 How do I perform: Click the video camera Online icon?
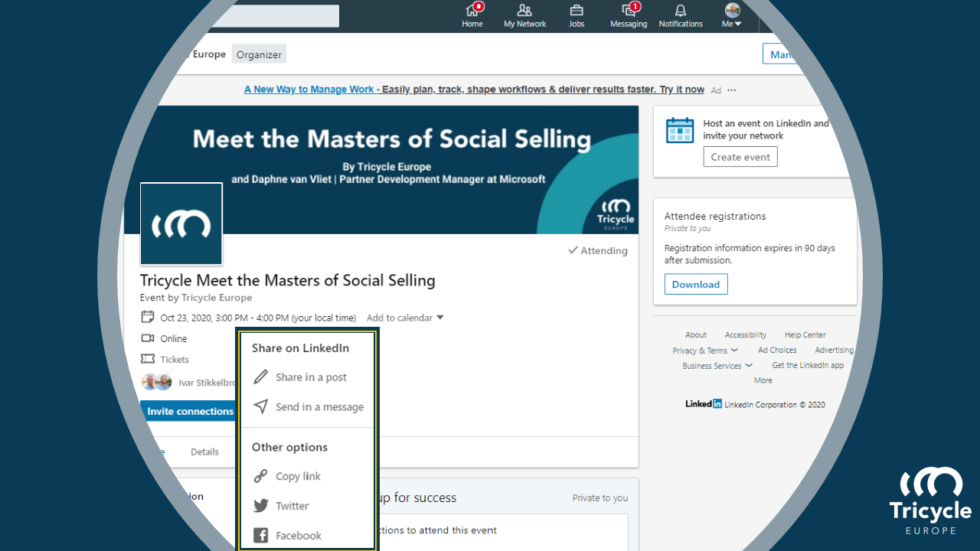148,338
